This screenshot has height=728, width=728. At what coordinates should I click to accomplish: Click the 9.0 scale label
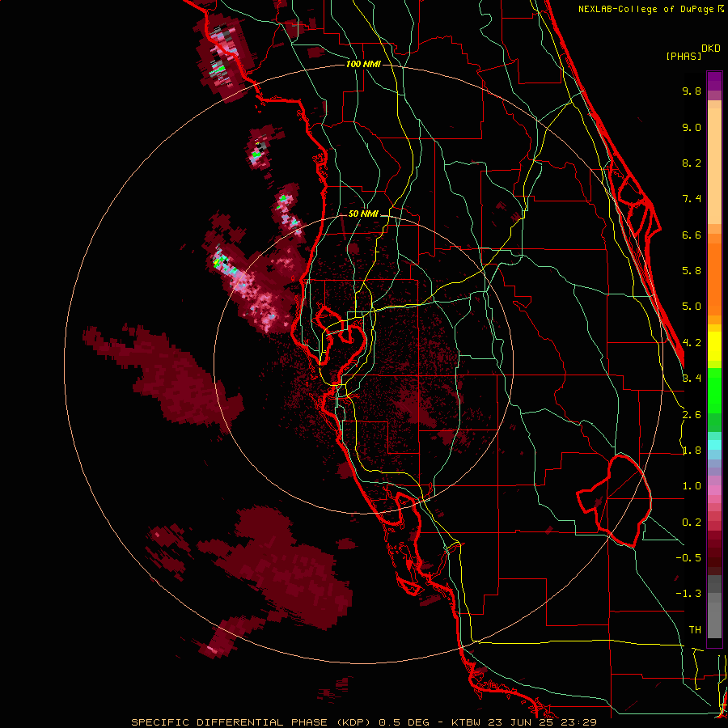(692, 127)
